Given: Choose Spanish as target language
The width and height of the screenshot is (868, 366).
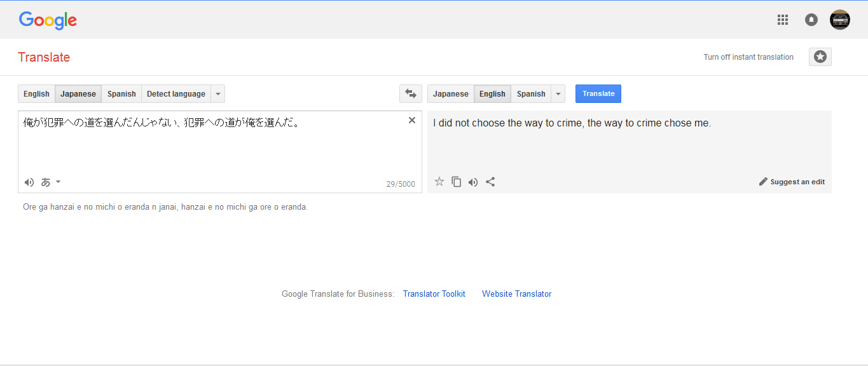Looking at the screenshot, I should [x=531, y=94].
